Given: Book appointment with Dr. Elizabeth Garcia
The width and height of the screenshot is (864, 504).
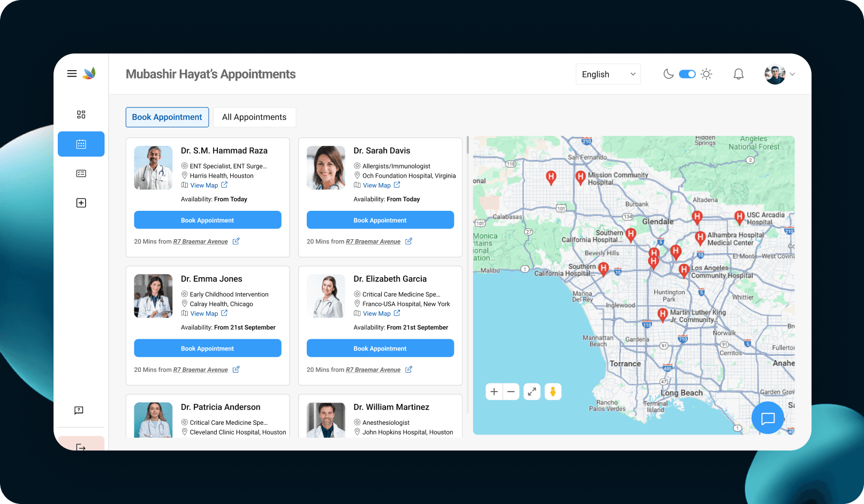Looking at the screenshot, I should click(380, 348).
